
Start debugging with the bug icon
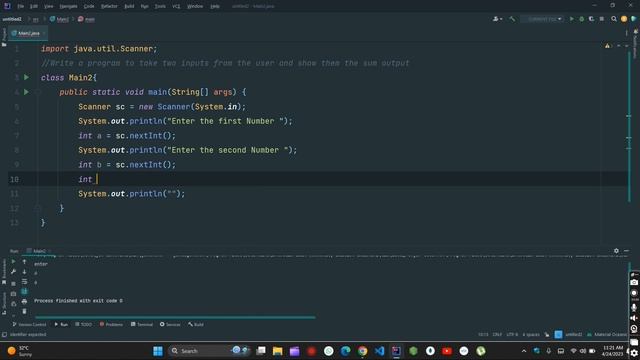[x=582, y=19]
